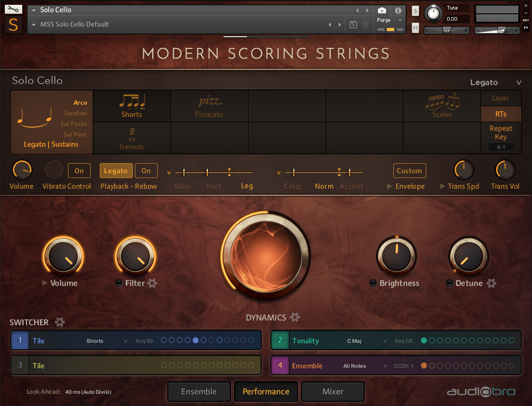This screenshot has height=406, width=532.
Task: Click the main Volume knob
Action: pos(63,256)
